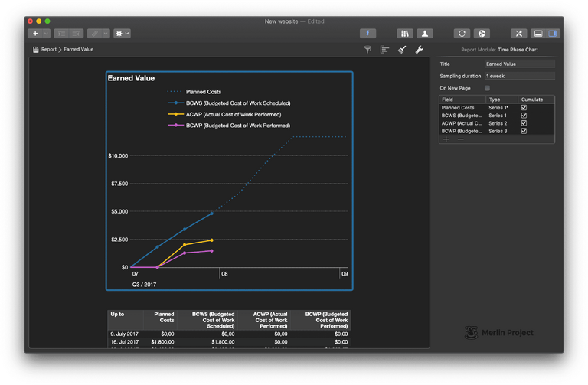Click the pie chart report icon
Viewport: 588px width, 385px height.
tap(481, 34)
